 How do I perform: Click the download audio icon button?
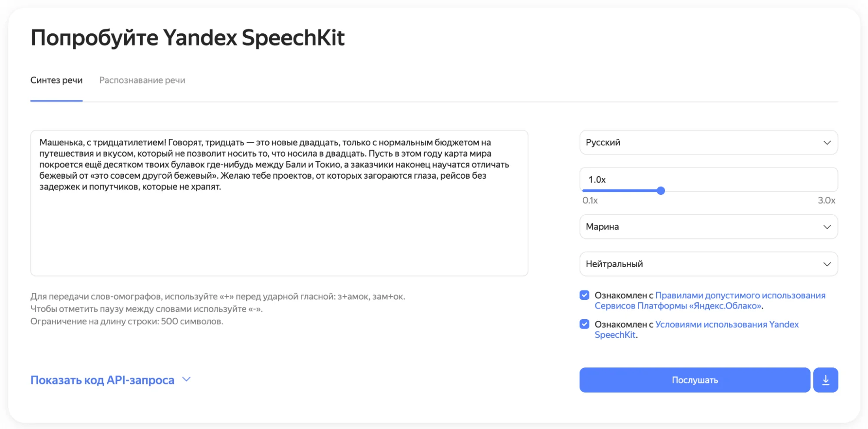pos(825,380)
